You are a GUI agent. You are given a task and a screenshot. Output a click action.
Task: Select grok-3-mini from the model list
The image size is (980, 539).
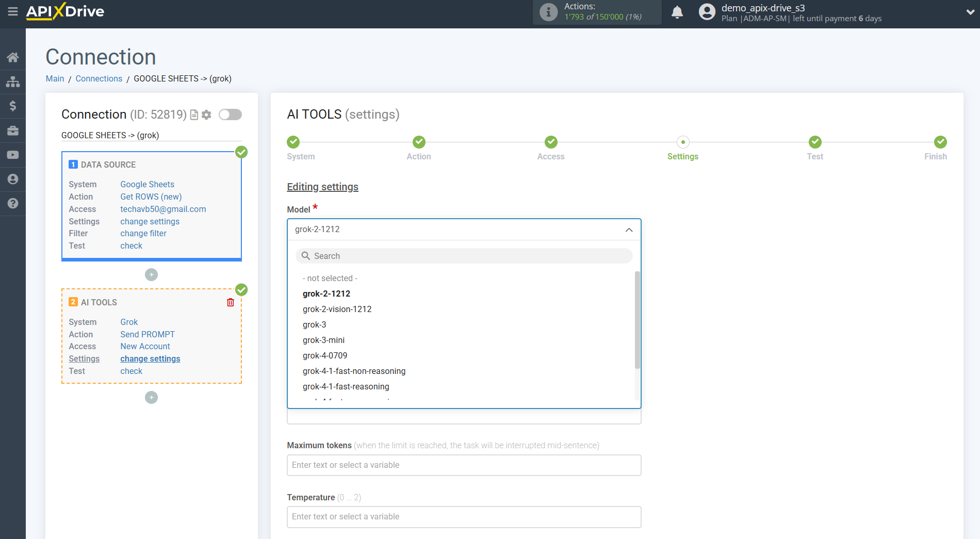[x=324, y=340]
